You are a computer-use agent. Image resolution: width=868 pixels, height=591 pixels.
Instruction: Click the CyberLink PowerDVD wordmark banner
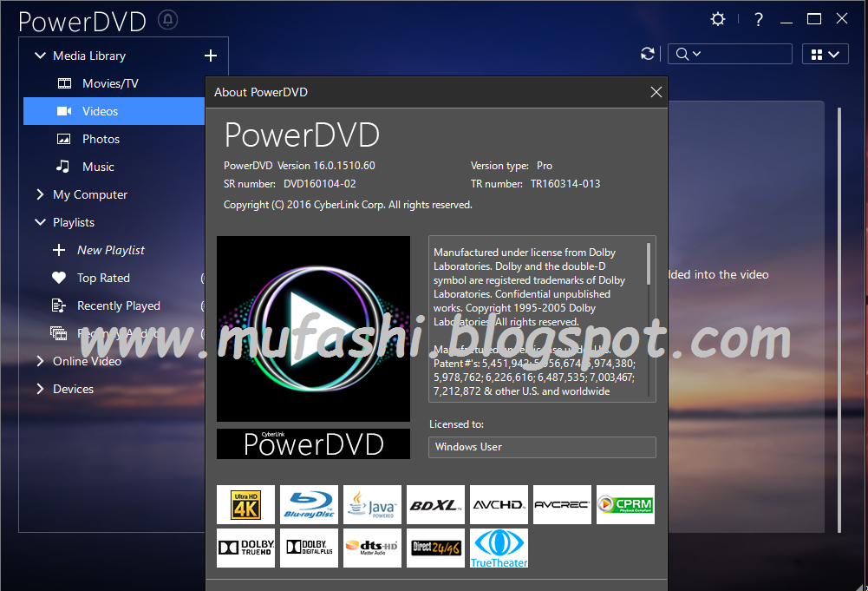pyautogui.click(x=313, y=443)
